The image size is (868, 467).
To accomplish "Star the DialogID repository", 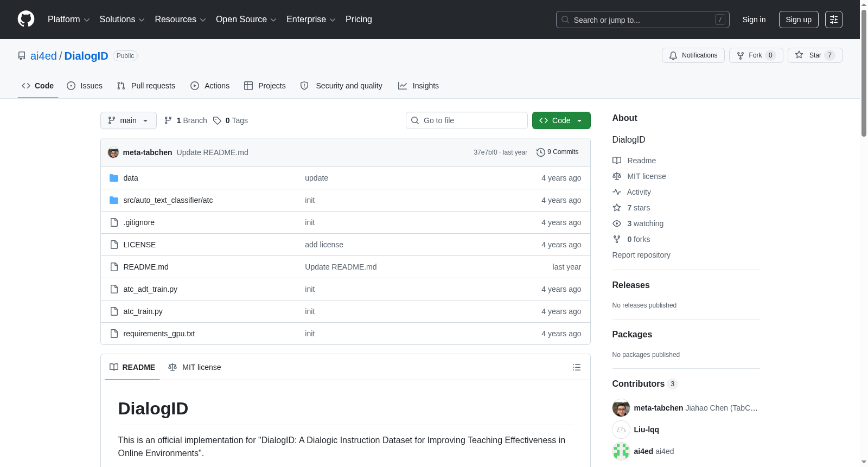I will [815, 55].
